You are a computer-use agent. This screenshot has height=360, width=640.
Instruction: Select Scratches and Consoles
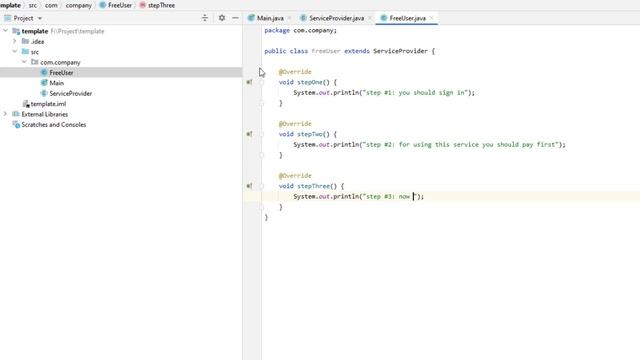(53, 124)
